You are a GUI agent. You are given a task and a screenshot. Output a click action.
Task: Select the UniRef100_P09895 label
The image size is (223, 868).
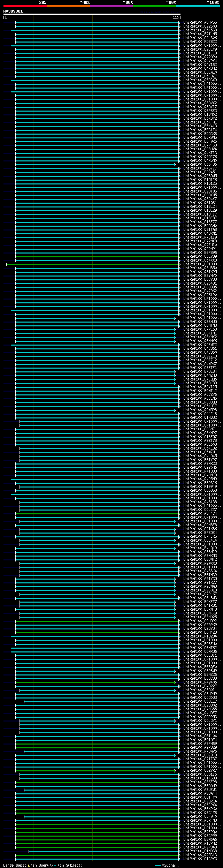[200, 287]
